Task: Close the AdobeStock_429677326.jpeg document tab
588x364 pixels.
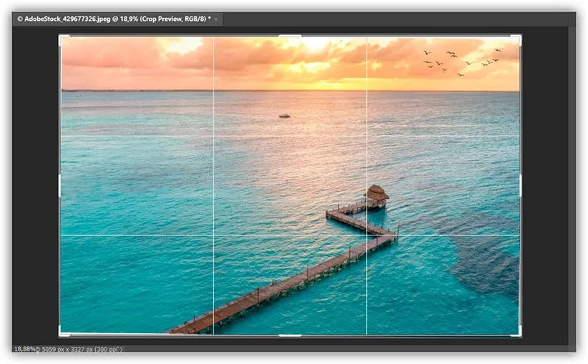Action: [x=217, y=19]
